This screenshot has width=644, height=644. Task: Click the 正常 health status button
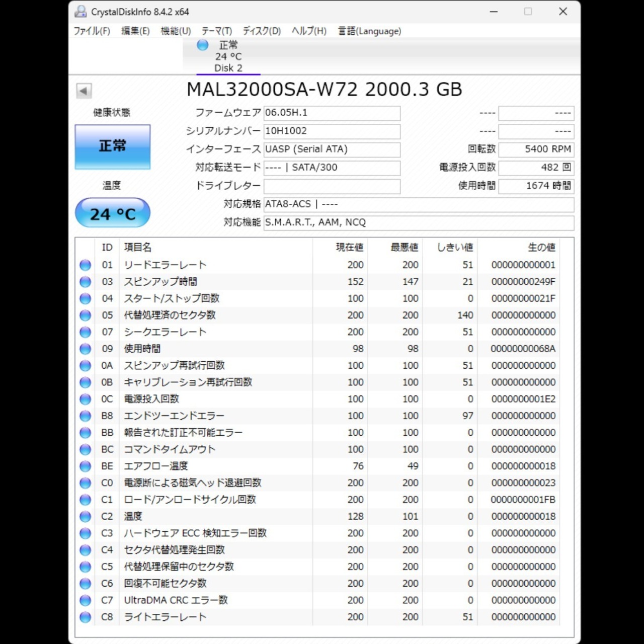coord(113,146)
